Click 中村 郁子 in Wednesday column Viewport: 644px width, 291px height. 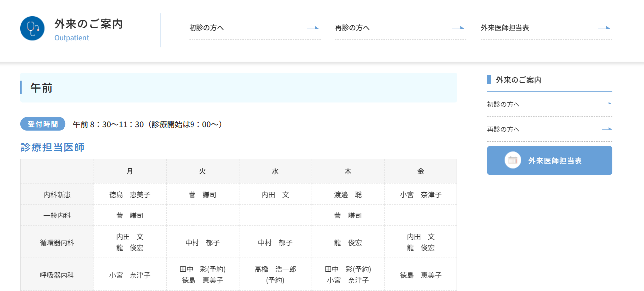pyautogui.click(x=275, y=243)
